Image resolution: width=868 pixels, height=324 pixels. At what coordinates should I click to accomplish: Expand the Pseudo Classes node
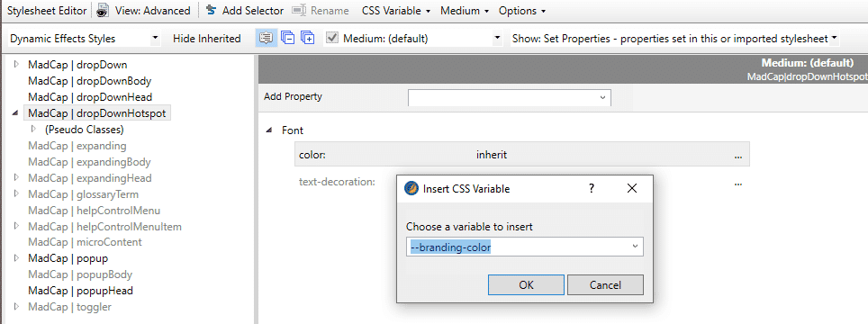point(34,130)
